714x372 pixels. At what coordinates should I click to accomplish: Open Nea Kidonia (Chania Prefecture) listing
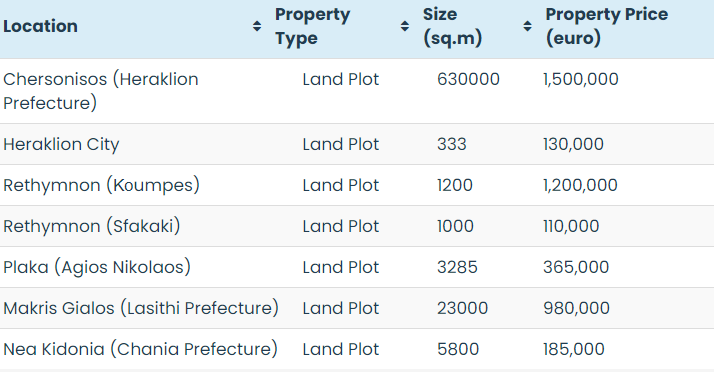140,349
